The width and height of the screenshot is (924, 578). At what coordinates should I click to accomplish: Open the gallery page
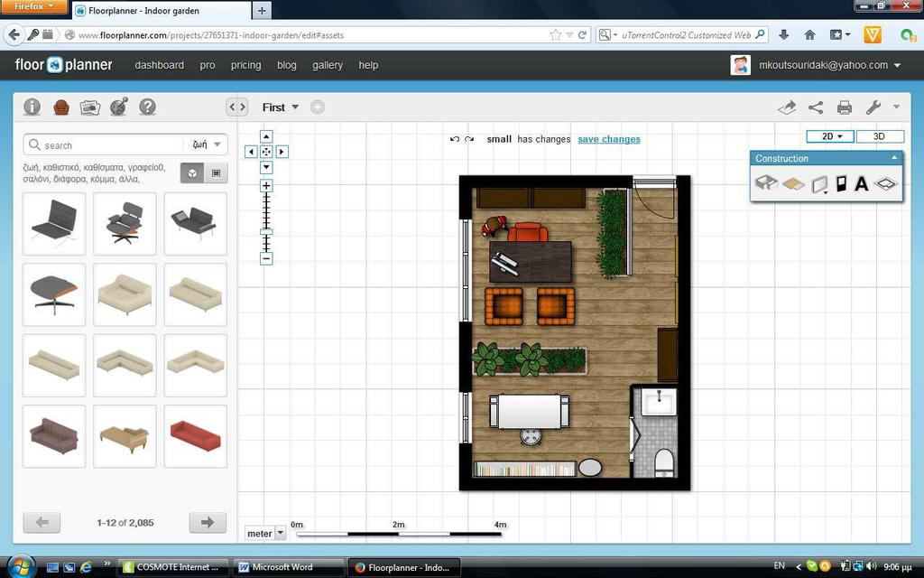coord(327,65)
